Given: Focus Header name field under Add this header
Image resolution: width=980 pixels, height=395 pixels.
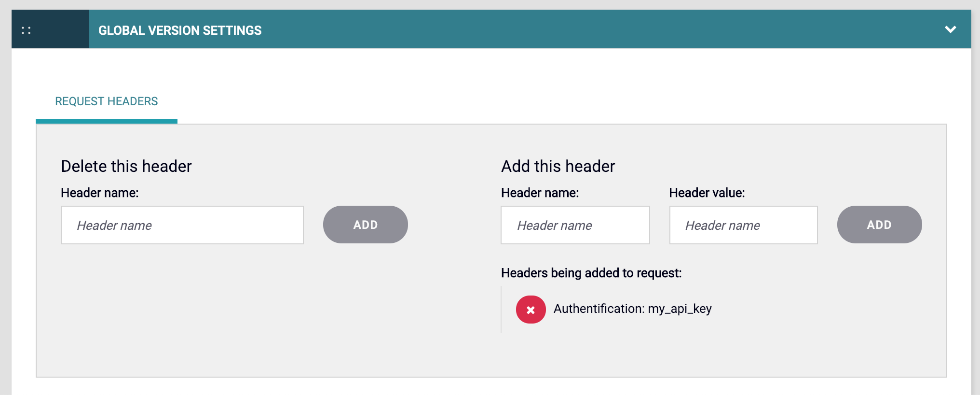Looking at the screenshot, I should (x=575, y=225).
